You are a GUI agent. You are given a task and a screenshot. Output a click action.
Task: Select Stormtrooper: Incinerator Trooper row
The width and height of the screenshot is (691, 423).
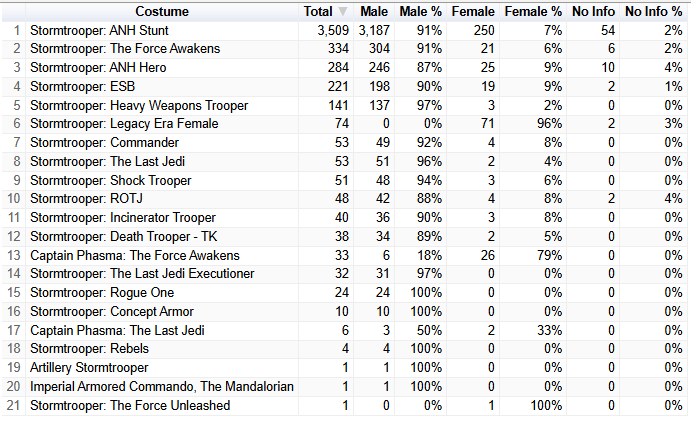[x=346, y=218]
